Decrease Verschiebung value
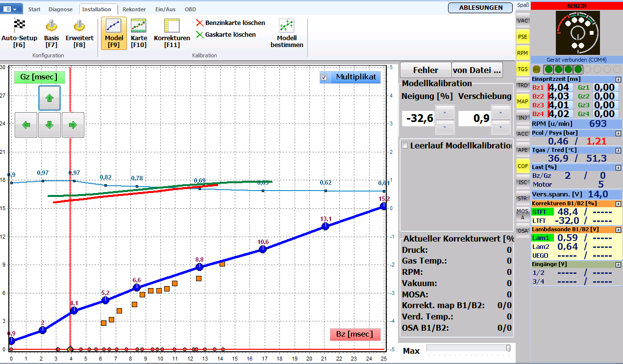Viewport: 623px width, 364px height. pyautogui.click(x=500, y=126)
